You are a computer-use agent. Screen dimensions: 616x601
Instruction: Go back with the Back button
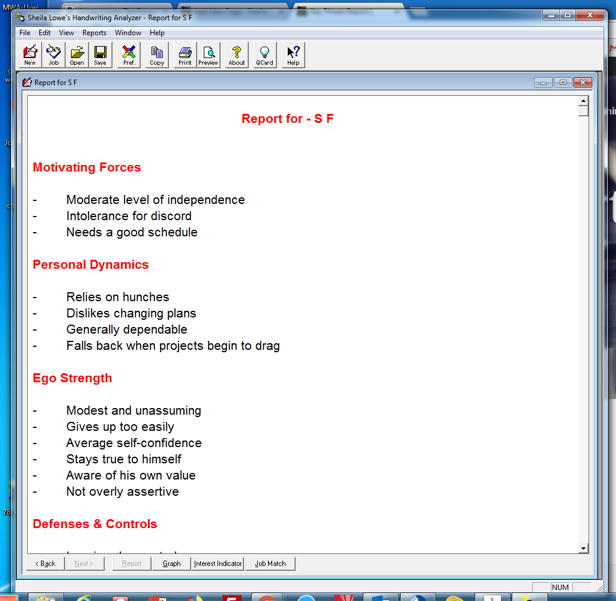click(46, 563)
